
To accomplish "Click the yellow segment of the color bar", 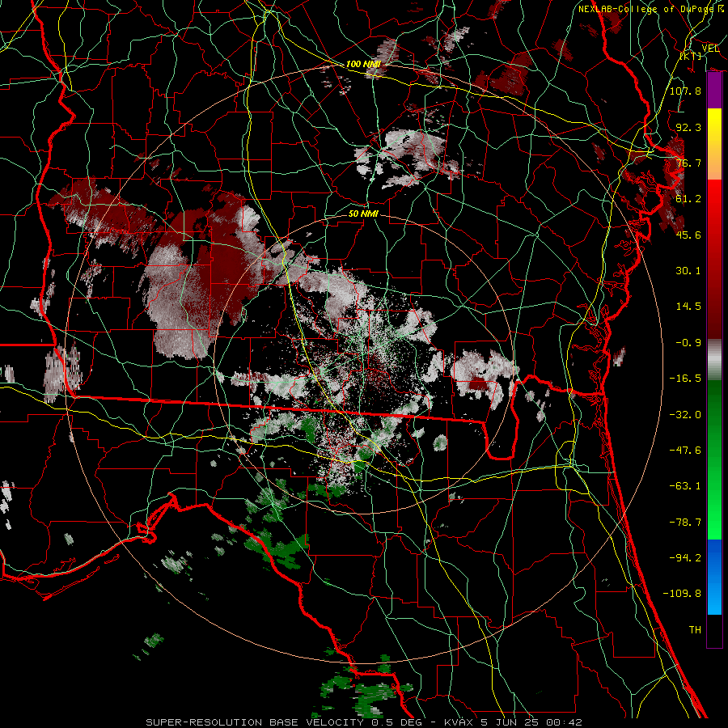I will pyautogui.click(x=714, y=144).
